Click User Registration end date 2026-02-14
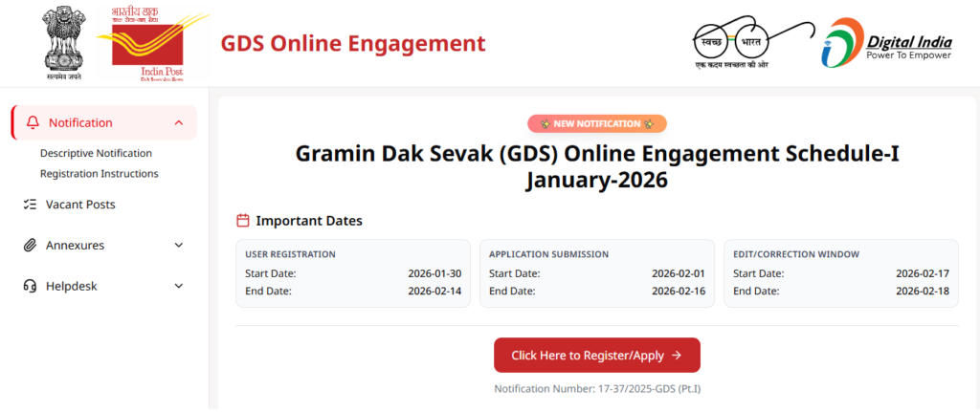The image size is (980, 412). point(434,291)
